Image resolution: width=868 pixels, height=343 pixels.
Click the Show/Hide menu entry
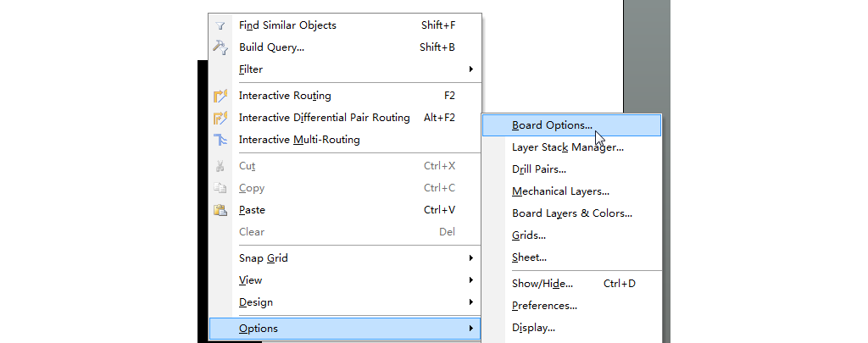point(542,284)
